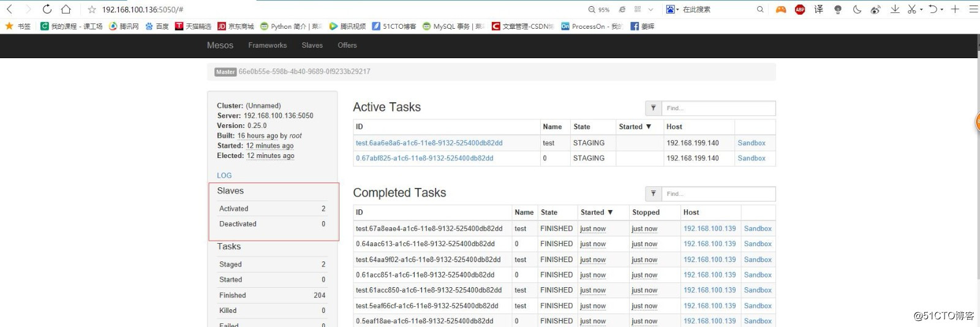Screen dimensions: 980x327
Task: Open the LOG link in sidebar
Action: coord(224,175)
